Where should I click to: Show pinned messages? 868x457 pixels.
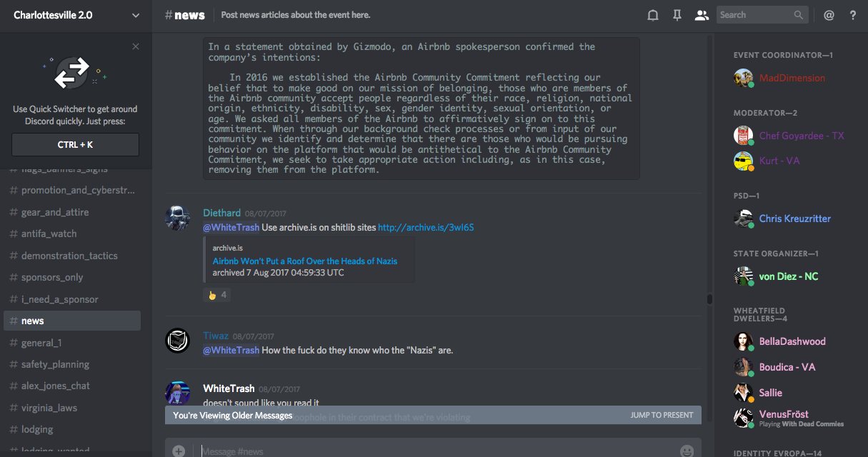coord(677,15)
